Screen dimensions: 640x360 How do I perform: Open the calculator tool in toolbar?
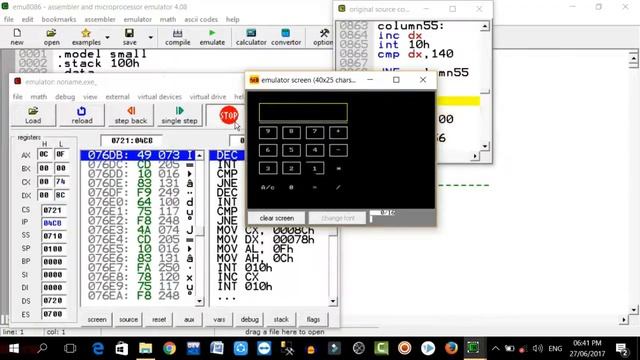click(x=251, y=37)
